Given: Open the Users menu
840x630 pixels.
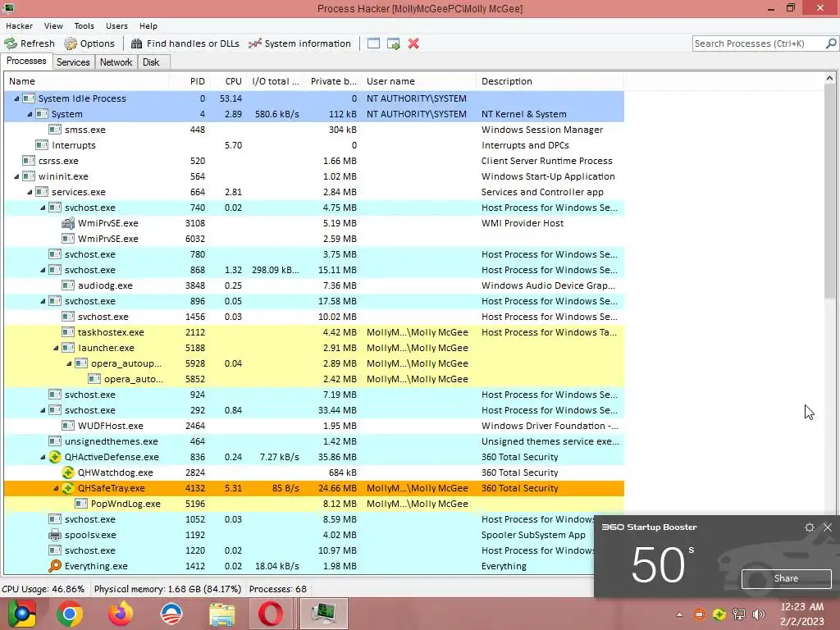Looking at the screenshot, I should click(116, 25).
